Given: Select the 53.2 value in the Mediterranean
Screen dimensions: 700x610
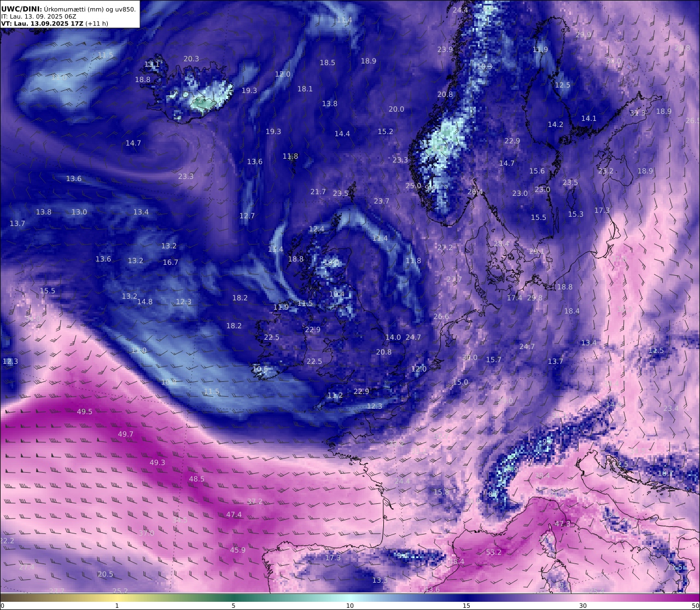Looking at the screenshot, I should tap(494, 552).
